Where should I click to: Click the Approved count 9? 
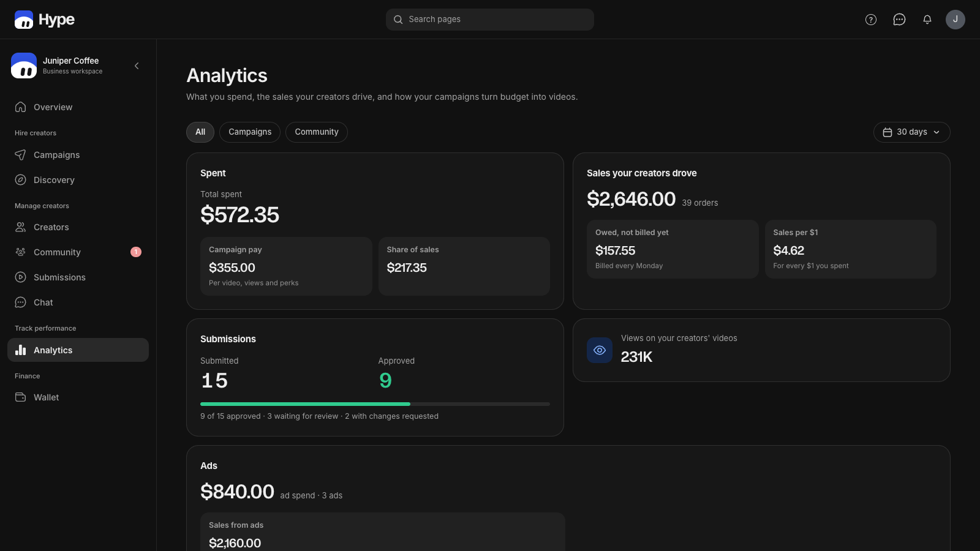click(x=385, y=381)
